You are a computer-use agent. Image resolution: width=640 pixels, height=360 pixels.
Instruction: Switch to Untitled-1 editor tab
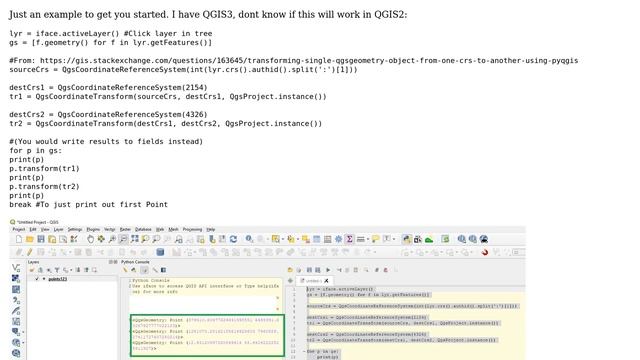[x=313, y=281]
